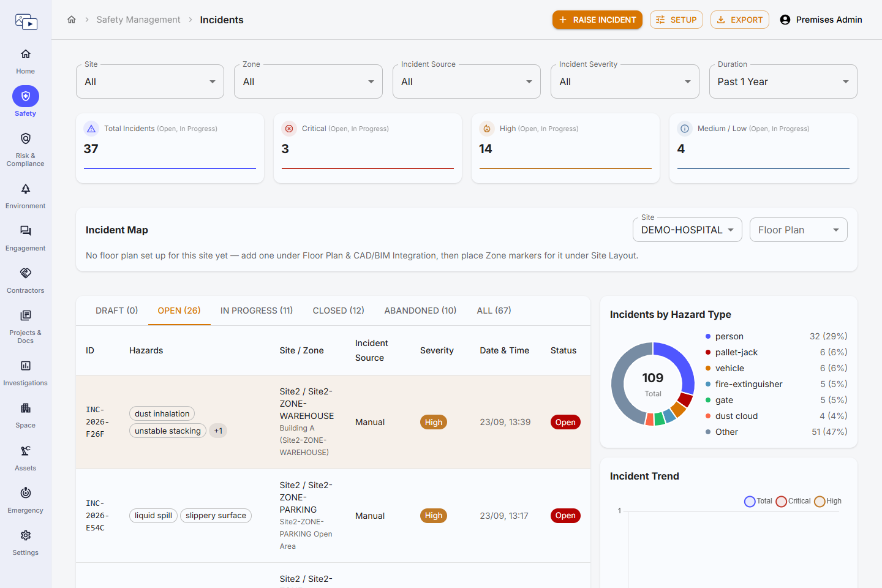This screenshot has height=588, width=882.
Task: Click the Safety Management breadcrumb link
Action: 138,20
